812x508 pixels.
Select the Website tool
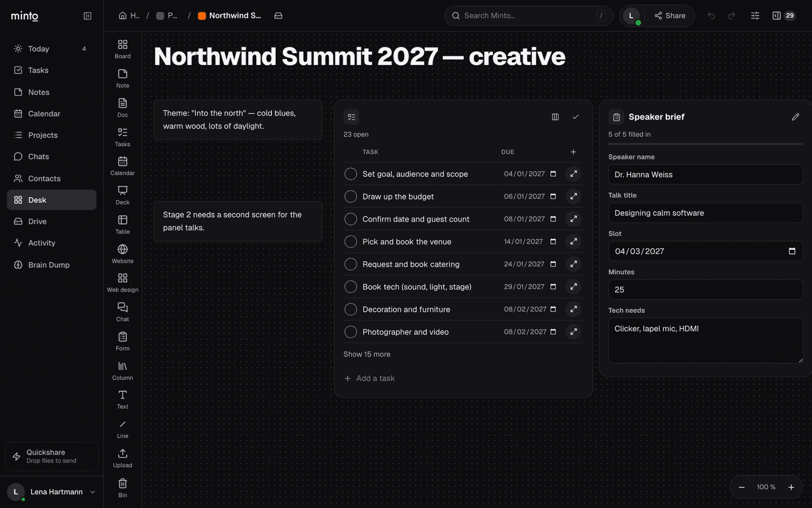(122, 254)
